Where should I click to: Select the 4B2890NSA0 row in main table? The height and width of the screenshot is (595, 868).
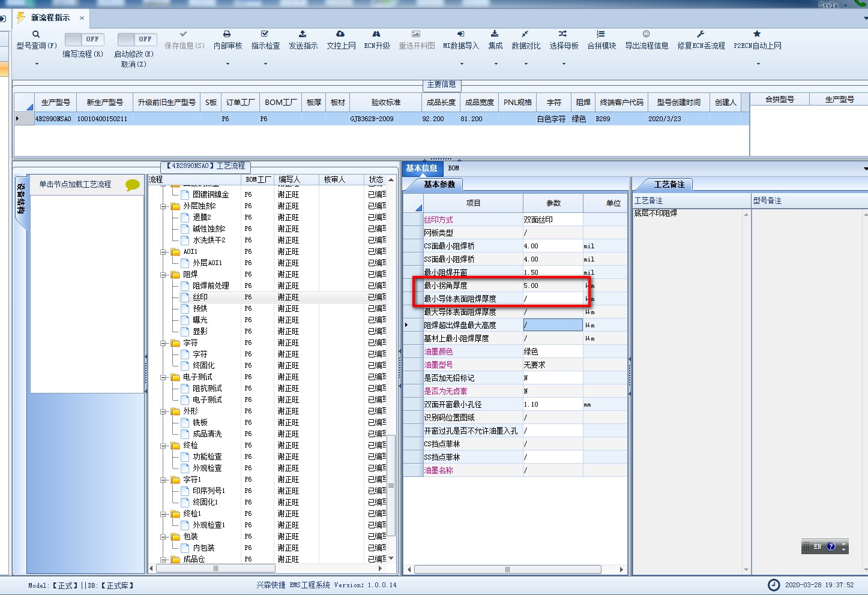(381, 119)
